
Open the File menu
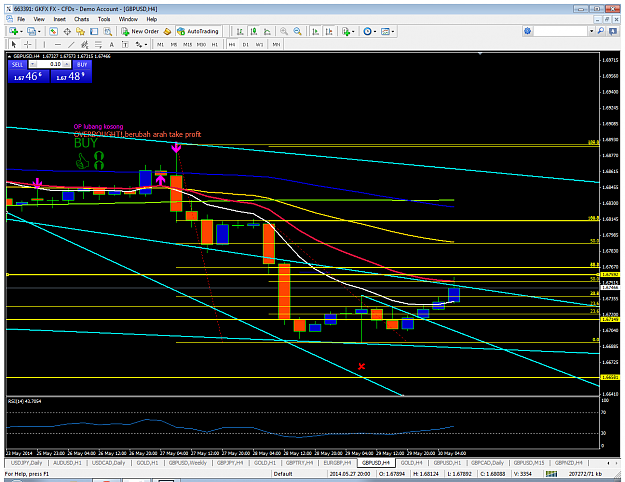(21, 19)
